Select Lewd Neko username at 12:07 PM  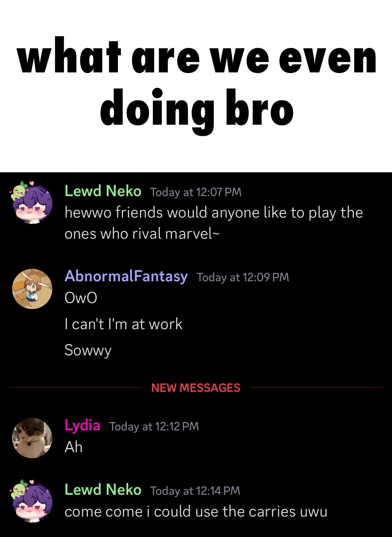click(103, 191)
